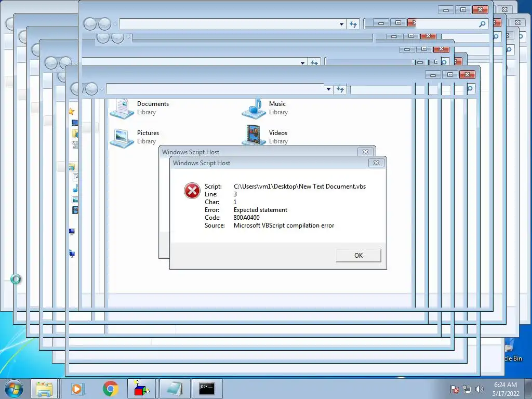Go forward in the topmost Explorer window
Viewport: 532px width, 399px height.
click(x=104, y=24)
